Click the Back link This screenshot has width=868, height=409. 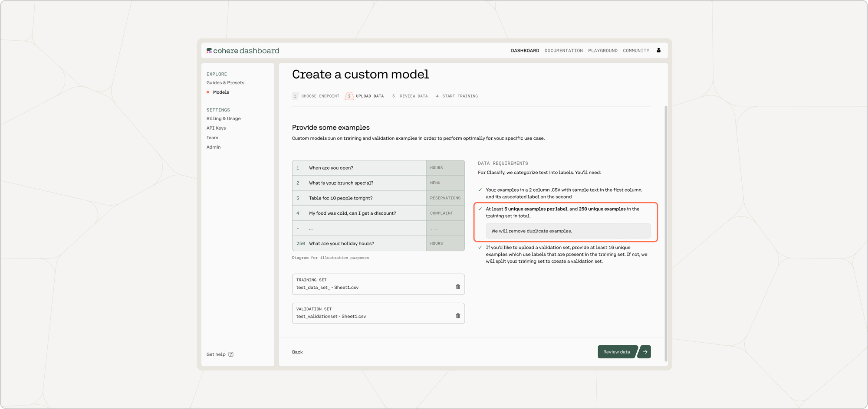tap(297, 352)
